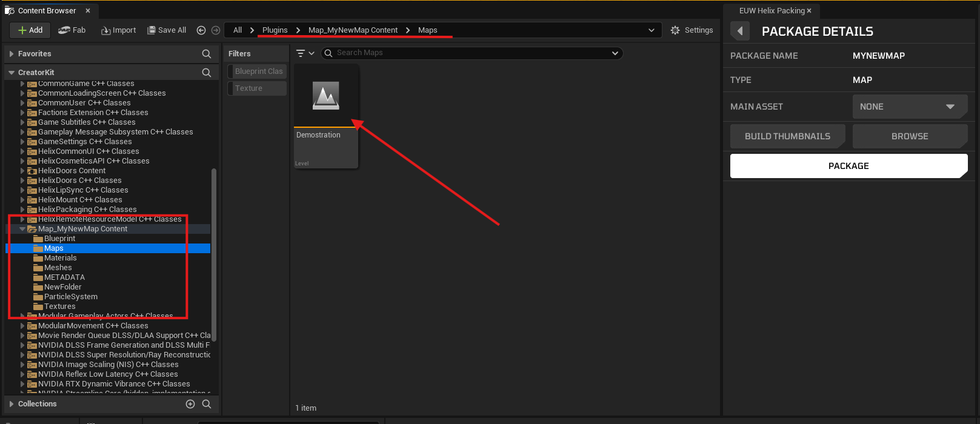
Task: Go back using Package Details arrow
Action: point(740,31)
